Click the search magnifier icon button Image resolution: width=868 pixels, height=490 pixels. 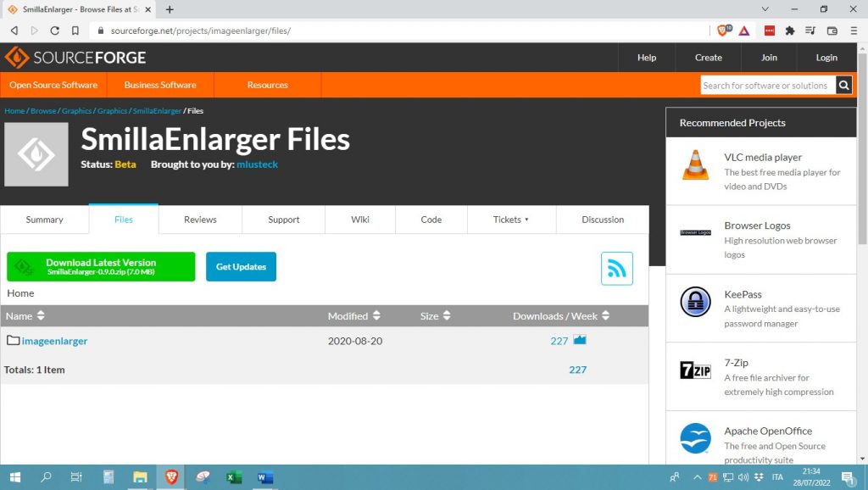pos(843,85)
